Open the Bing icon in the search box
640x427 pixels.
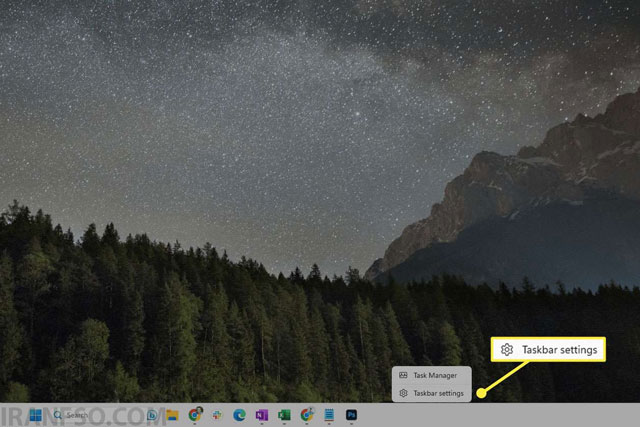click(152, 415)
